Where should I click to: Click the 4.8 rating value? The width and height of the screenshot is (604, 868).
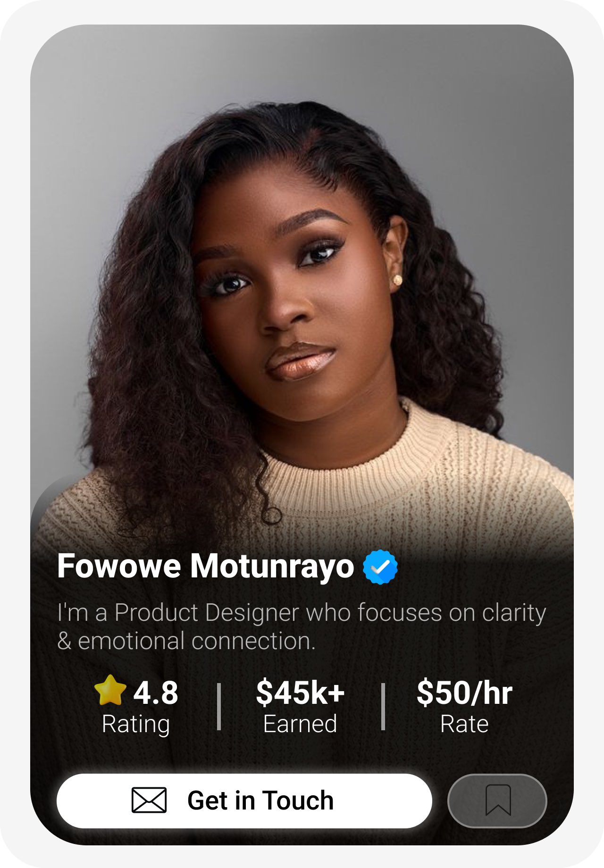(156, 693)
